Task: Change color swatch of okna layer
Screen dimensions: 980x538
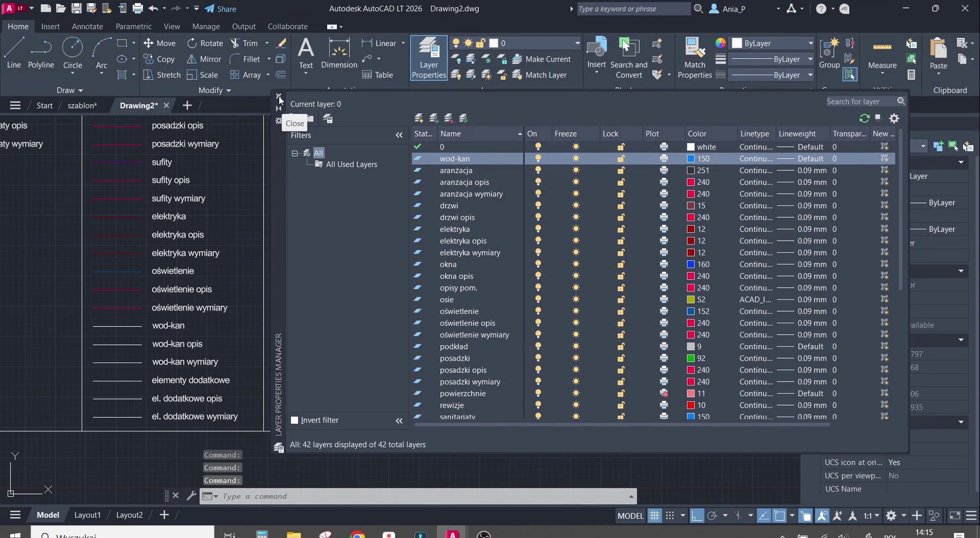Action: [x=691, y=264]
